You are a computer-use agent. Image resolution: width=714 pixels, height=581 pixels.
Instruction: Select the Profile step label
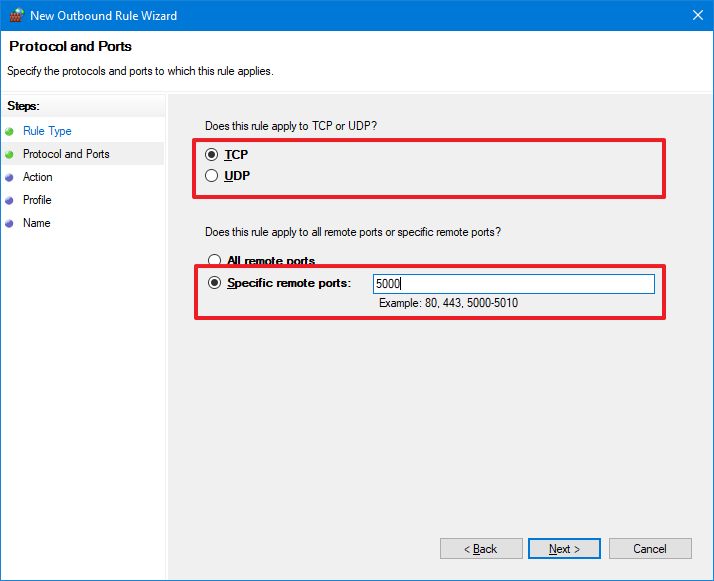pos(37,200)
